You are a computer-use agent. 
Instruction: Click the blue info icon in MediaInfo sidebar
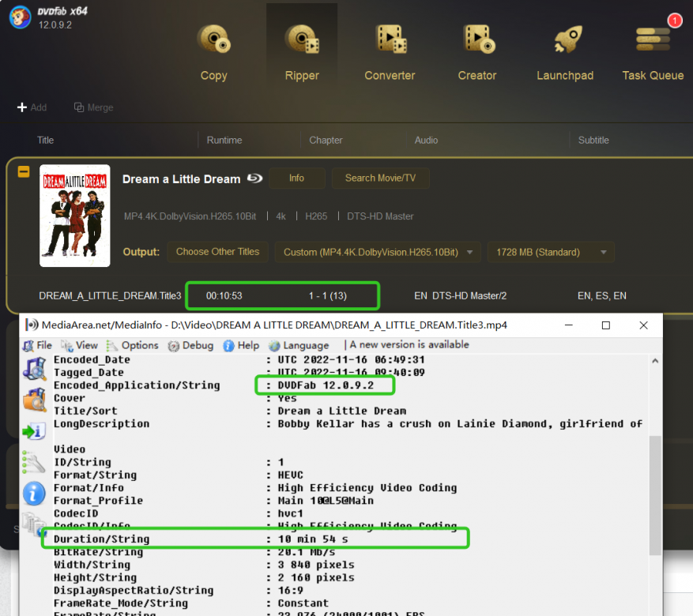pos(33,493)
